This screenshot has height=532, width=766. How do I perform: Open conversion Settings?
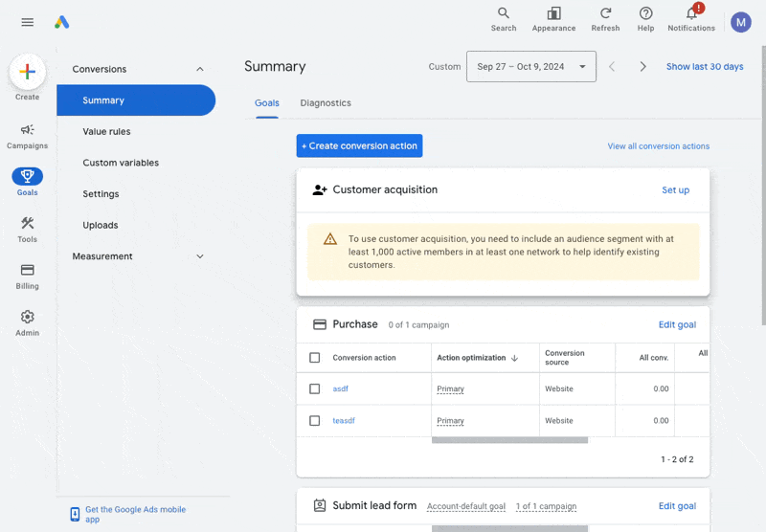coord(101,194)
